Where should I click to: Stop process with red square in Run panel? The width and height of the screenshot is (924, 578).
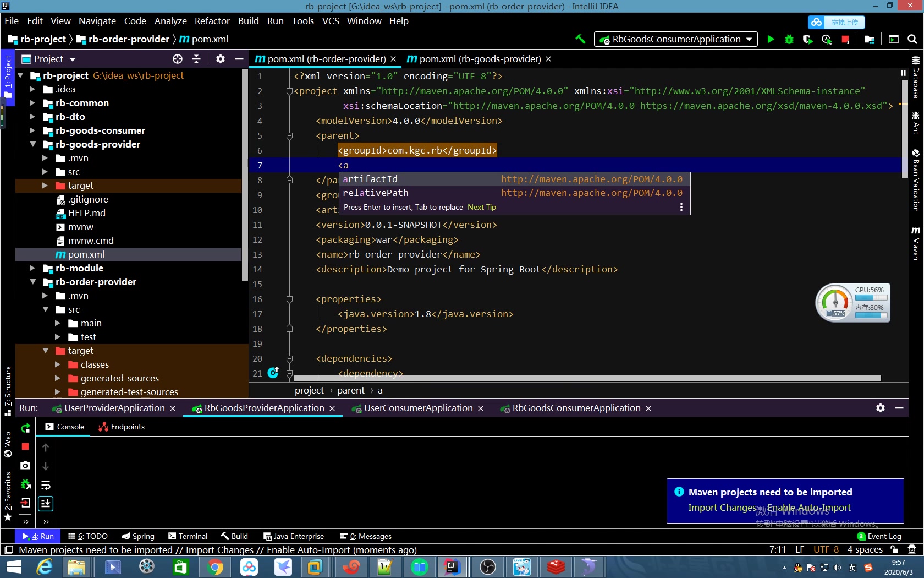coord(25,446)
